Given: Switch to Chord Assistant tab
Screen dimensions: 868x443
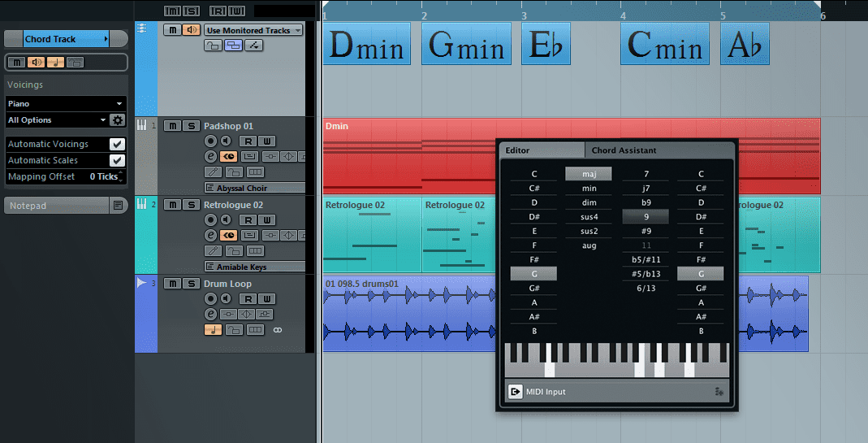Looking at the screenshot, I should 659,150.
